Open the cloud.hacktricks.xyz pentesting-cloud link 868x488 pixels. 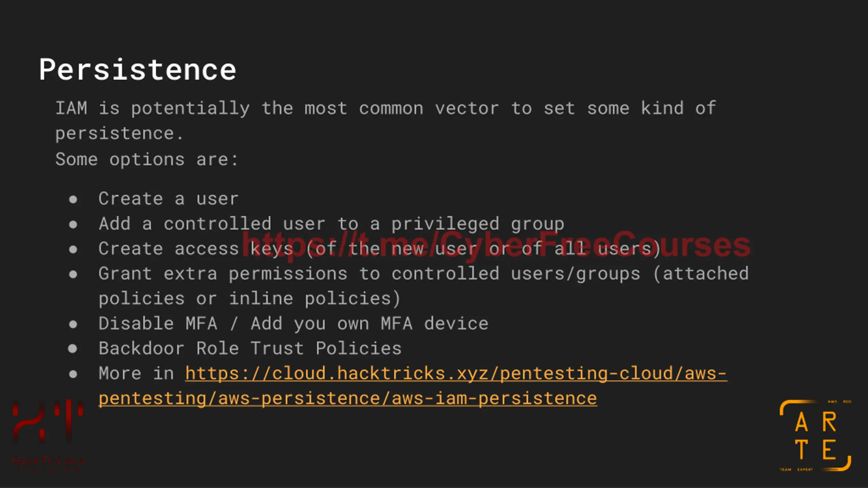[x=456, y=374]
